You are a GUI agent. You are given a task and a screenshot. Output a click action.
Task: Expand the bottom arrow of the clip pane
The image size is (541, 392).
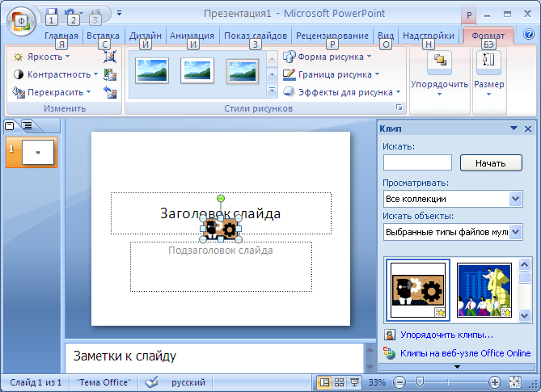pyautogui.click(x=457, y=367)
